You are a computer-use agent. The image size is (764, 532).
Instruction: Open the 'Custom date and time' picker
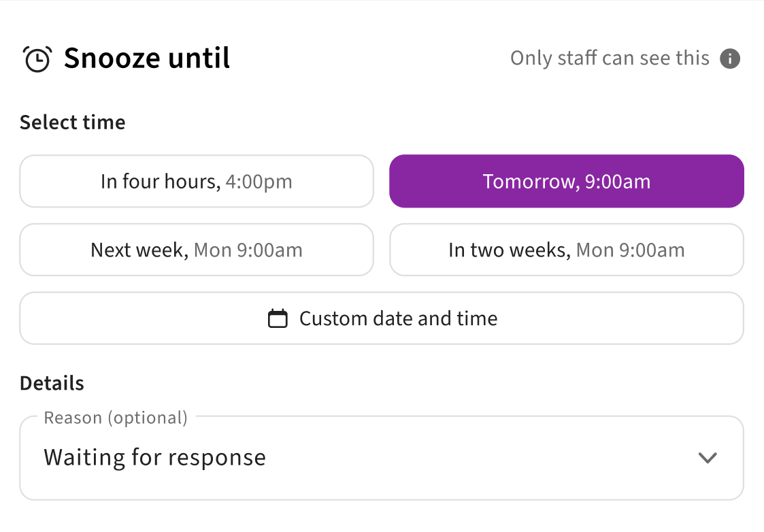(x=382, y=318)
